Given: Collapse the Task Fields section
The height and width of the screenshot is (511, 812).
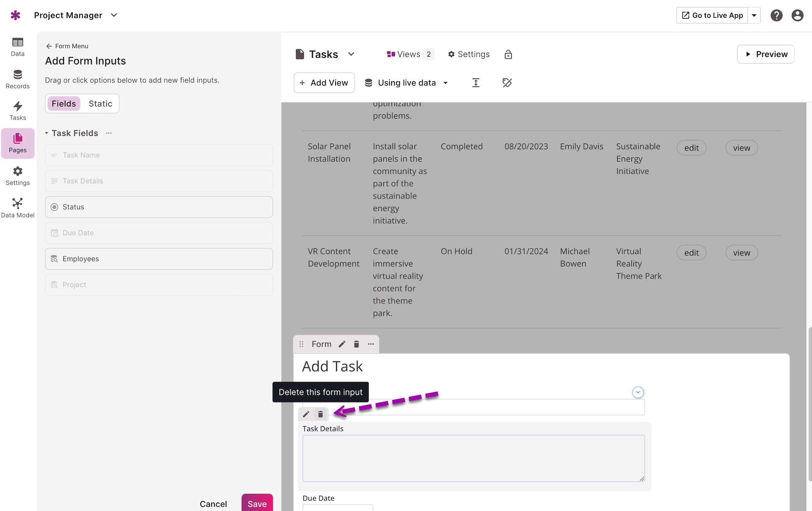Looking at the screenshot, I should (x=47, y=133).
